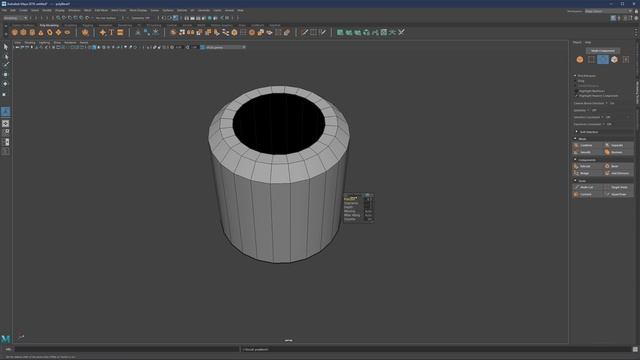The width and height of the screenshot is (640, 360).
Task: Switch to four-view panel layout
Action: click(5, 133)
